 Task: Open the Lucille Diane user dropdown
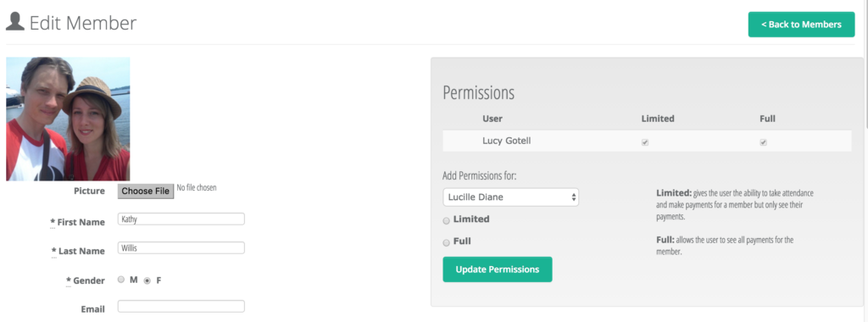[510, 197]
